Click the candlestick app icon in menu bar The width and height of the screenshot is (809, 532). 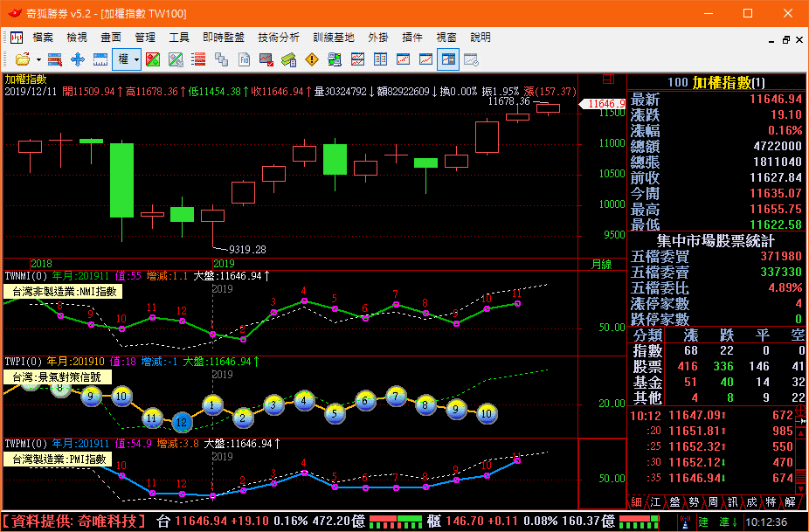pos(17,38)
